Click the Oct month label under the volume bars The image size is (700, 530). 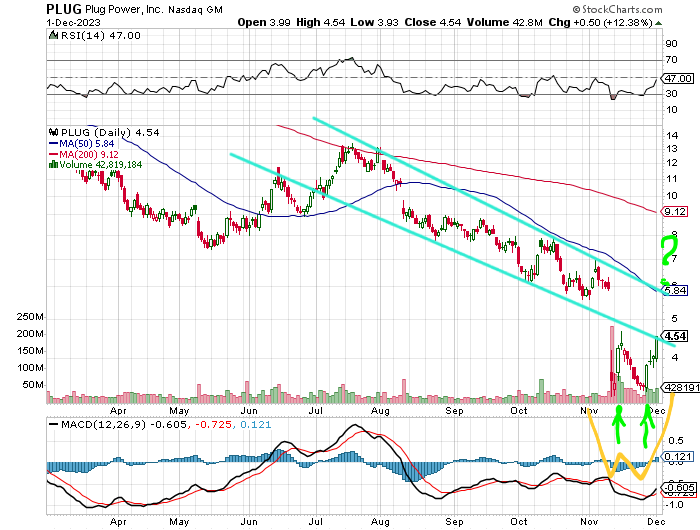click(519, 411)
